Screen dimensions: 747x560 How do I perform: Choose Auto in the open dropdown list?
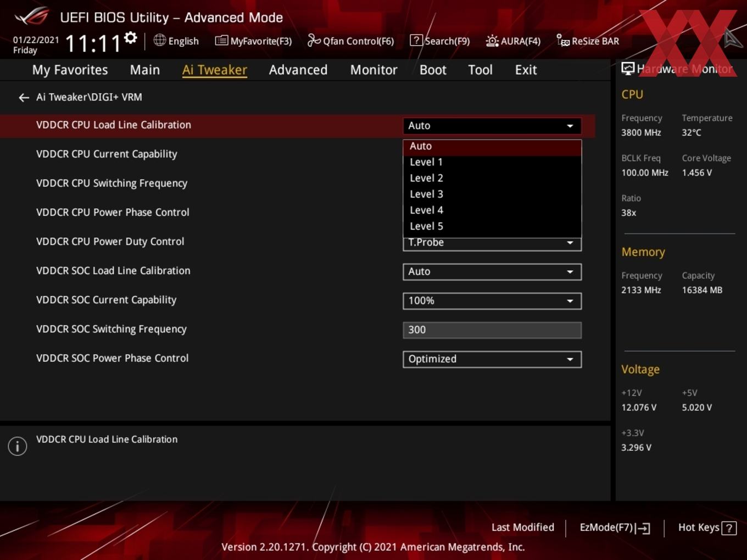point(492,147)
